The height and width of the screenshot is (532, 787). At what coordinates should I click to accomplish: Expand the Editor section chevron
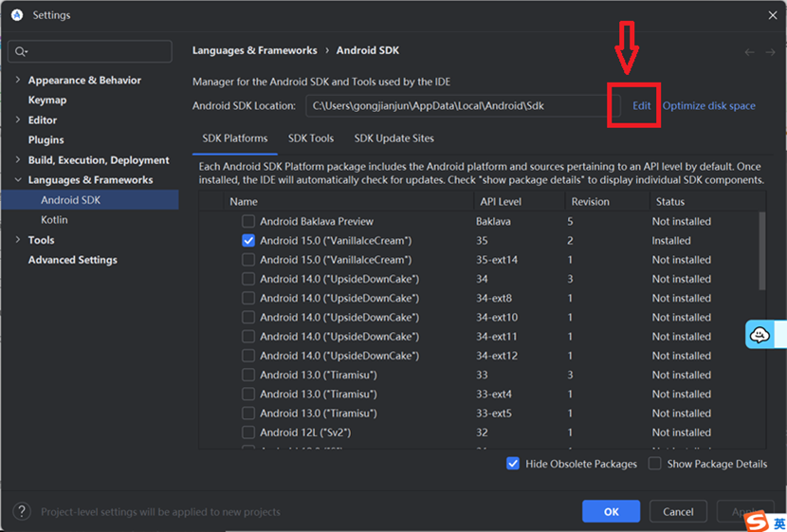coord(18,119)
